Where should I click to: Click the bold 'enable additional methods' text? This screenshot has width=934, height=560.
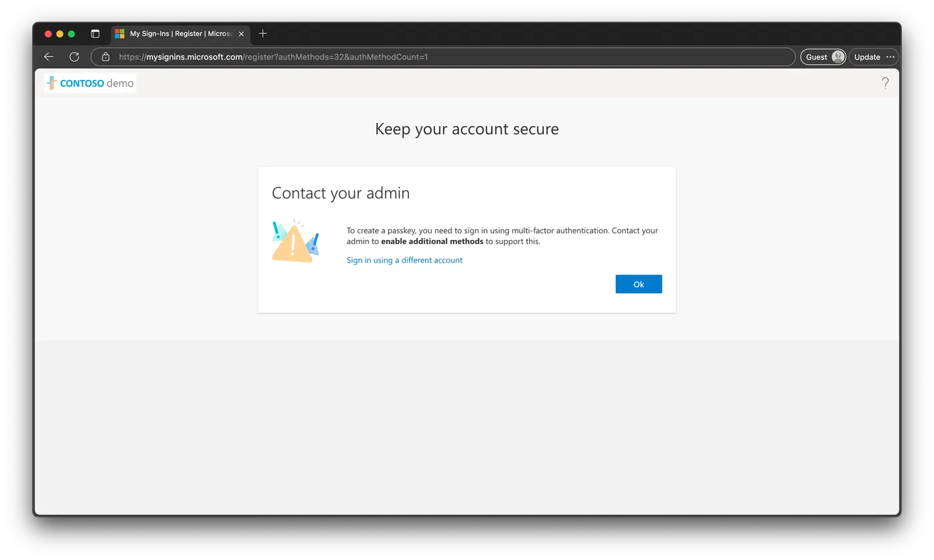432,241
